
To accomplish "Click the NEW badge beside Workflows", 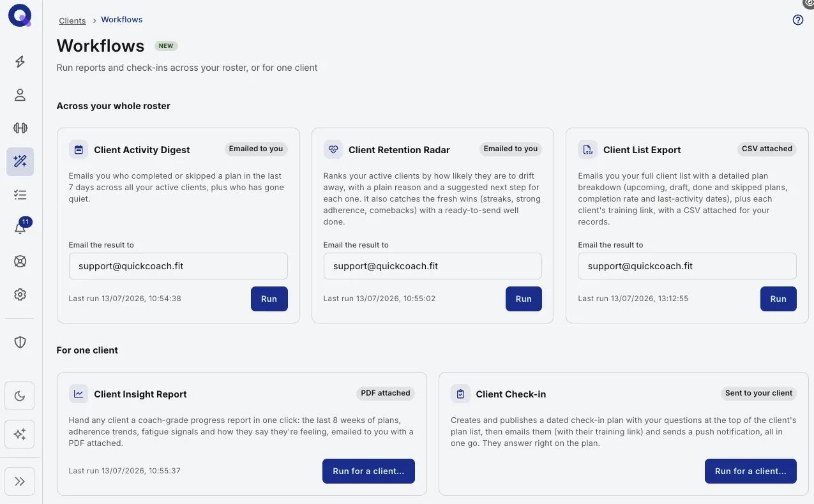I will 166,46.
